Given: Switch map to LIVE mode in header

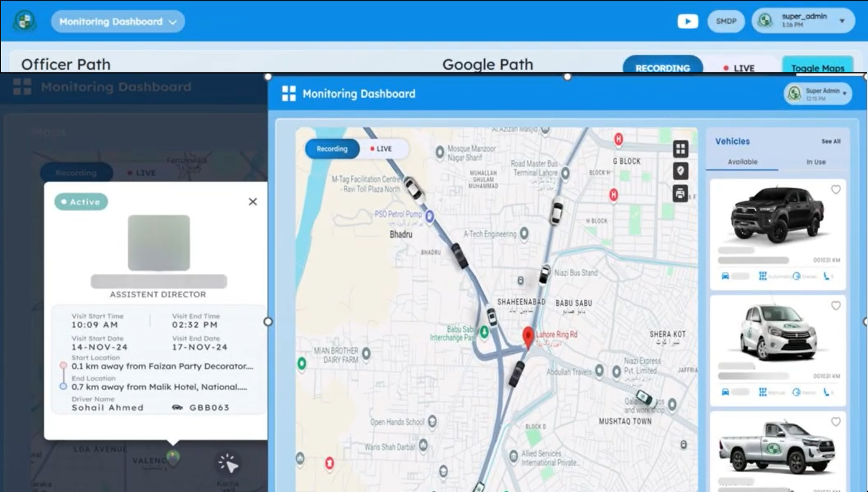Looking at the screenshot, I should [x=739, y=68].
